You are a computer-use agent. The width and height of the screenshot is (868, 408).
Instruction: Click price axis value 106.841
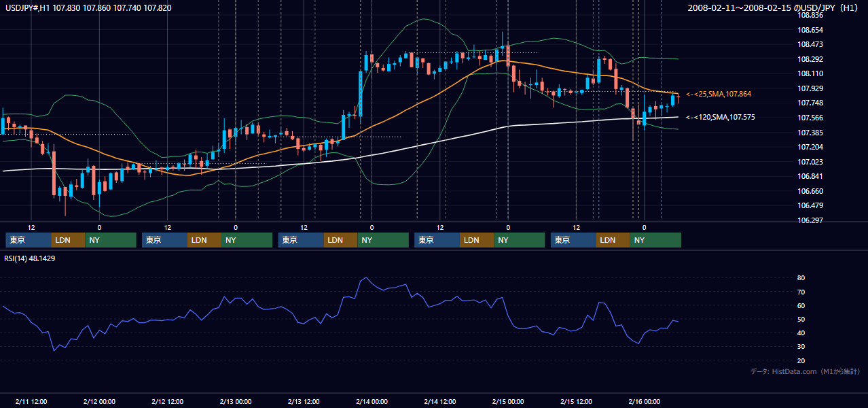tap(811, 176)
